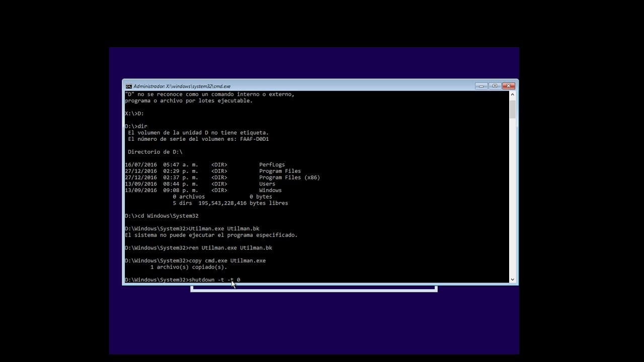Screen dimensions: 644x362
Task: Select the line Directorio de D:\
Action: coord(155,151)
